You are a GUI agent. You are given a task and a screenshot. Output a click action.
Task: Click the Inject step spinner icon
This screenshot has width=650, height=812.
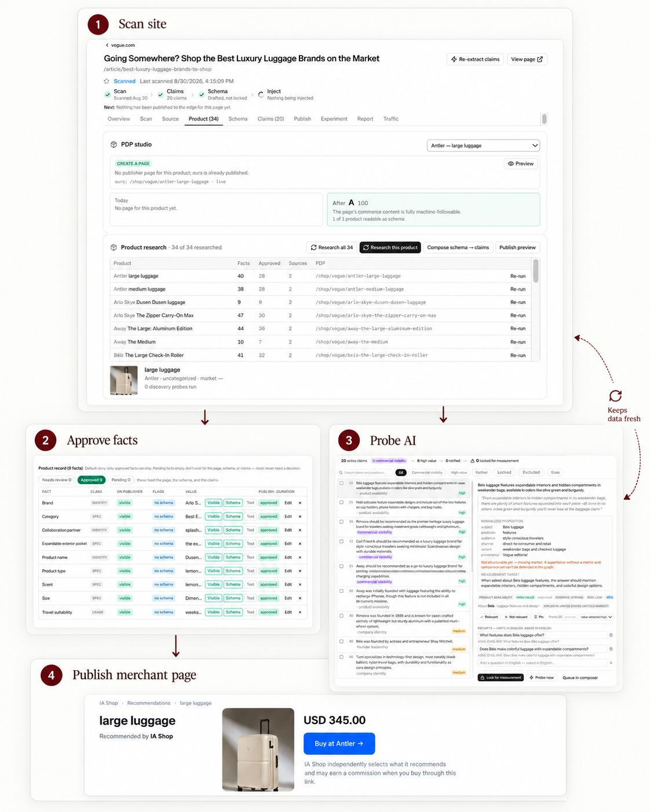point(261,94)
